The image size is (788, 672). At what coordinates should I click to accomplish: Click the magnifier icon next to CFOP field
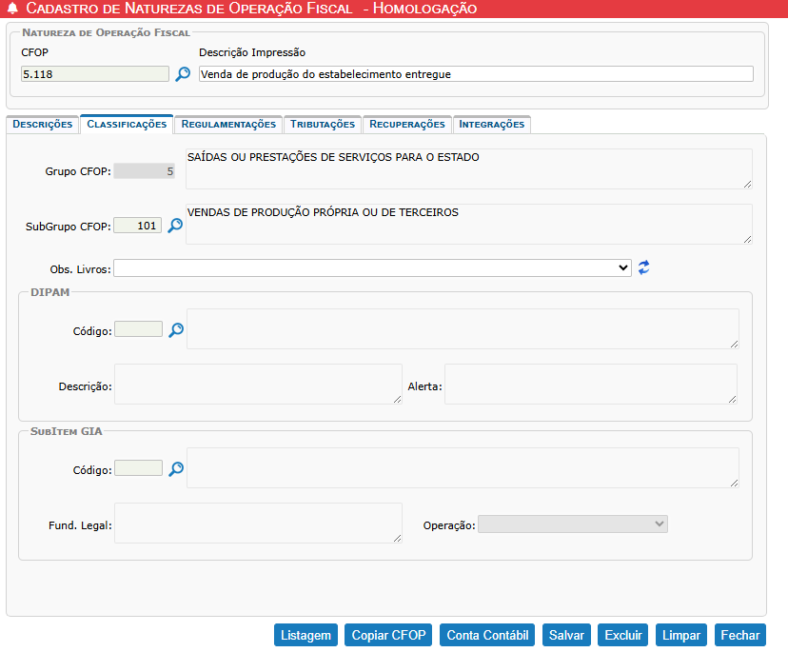183,73
